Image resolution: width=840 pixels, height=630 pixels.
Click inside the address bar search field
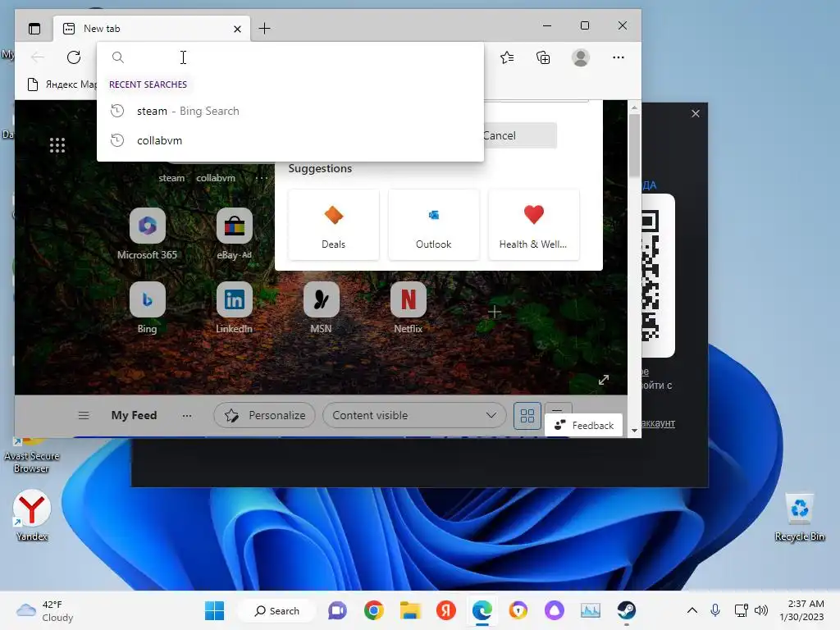click(x=290, y=57)
